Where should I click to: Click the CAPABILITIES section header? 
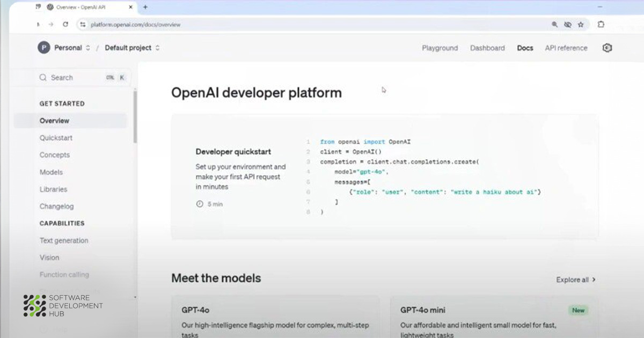point(62,223)
